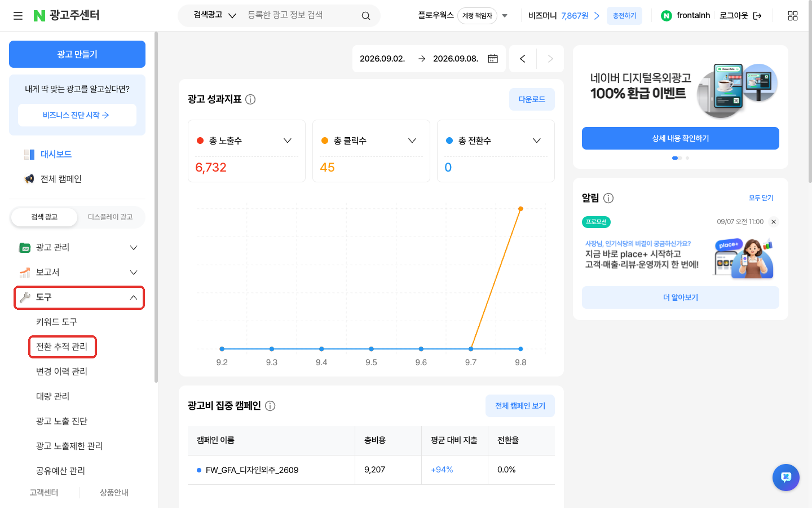The width and height of the screenshot is (812, 508).
Task: Open the hamburger menu icon
Action: point(18,16)
